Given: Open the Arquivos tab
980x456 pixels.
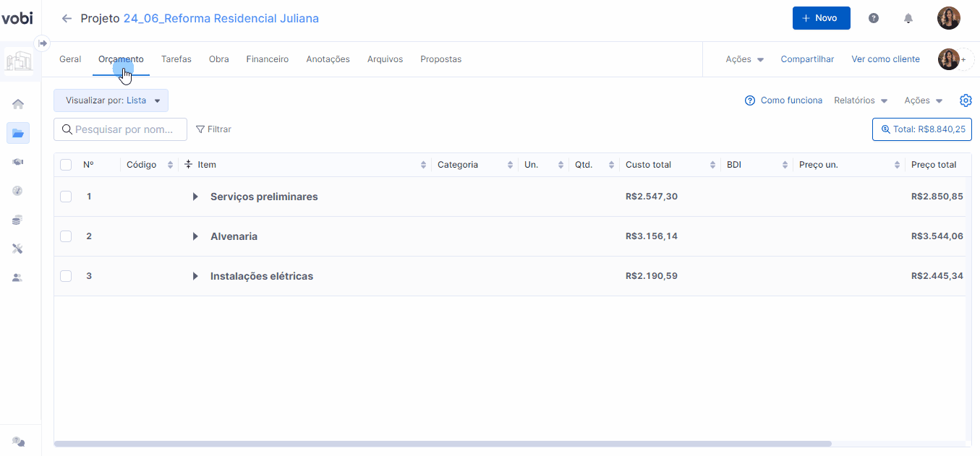Looking at the screenshot, I should tap(385, 59).
